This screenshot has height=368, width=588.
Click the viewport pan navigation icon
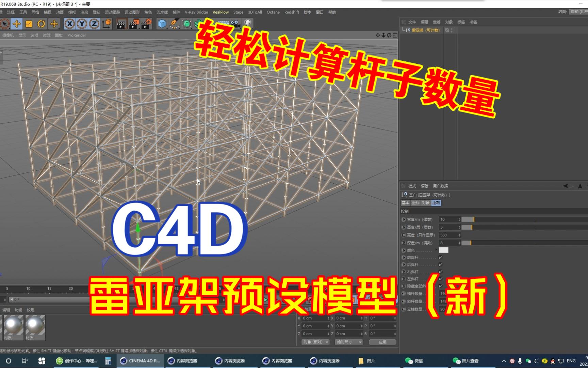[378, 35]
